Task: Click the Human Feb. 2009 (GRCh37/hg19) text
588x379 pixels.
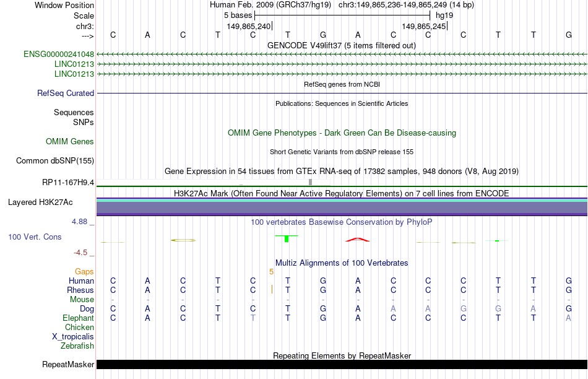Action: (x=270, y=5)
